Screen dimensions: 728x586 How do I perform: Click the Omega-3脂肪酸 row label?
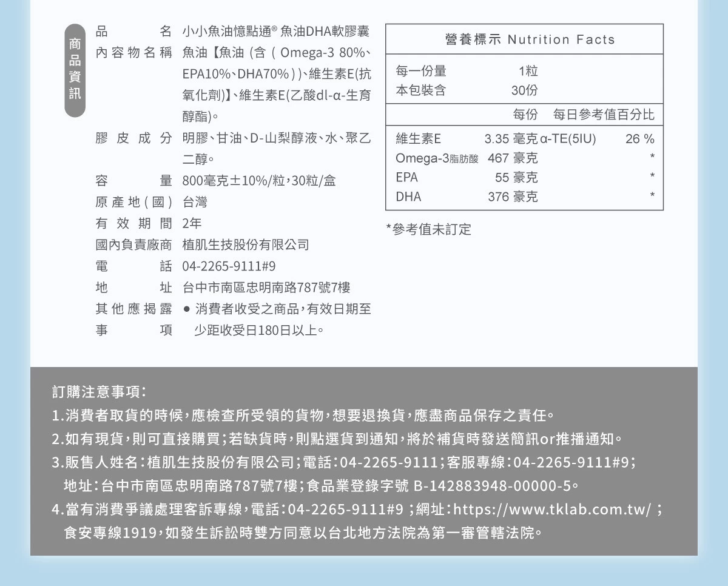[437, 158]
